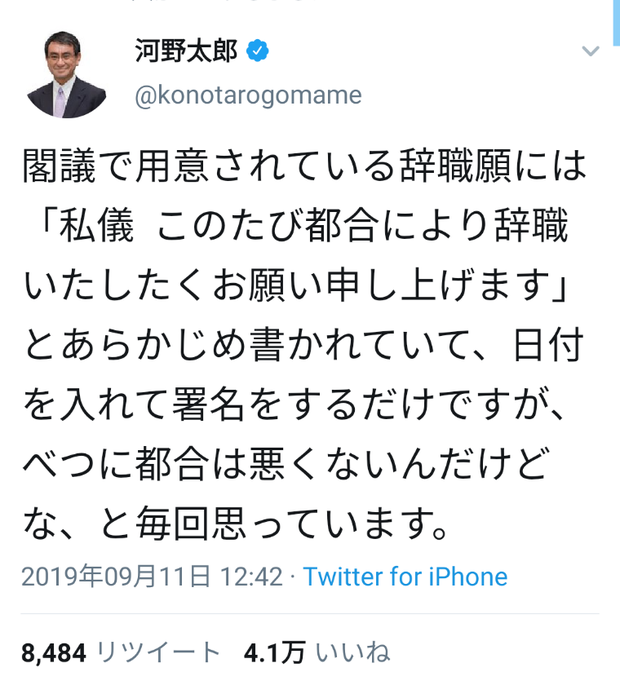Open 河野太郎's round profile photo

[66, 75]
